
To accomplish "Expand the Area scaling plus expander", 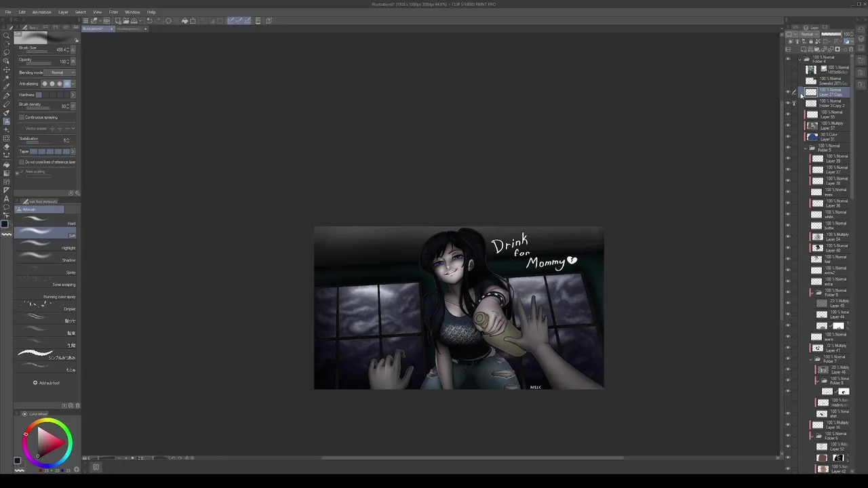I will point(17,173).
